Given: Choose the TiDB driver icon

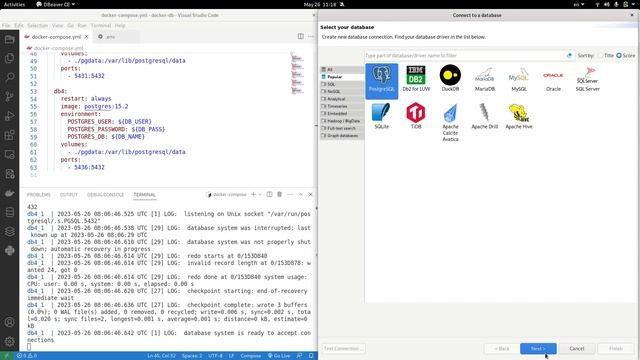Looking at the screenshot, I should (416, 116).
